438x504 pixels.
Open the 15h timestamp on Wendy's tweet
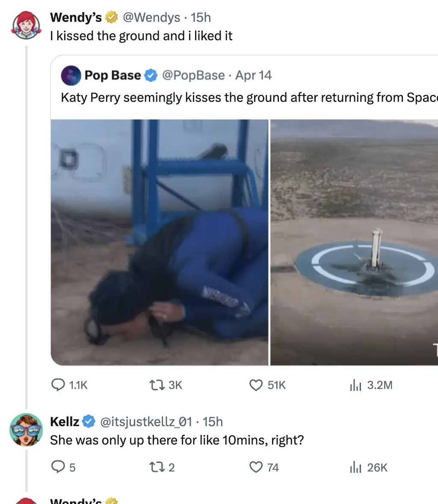[201, 18]
